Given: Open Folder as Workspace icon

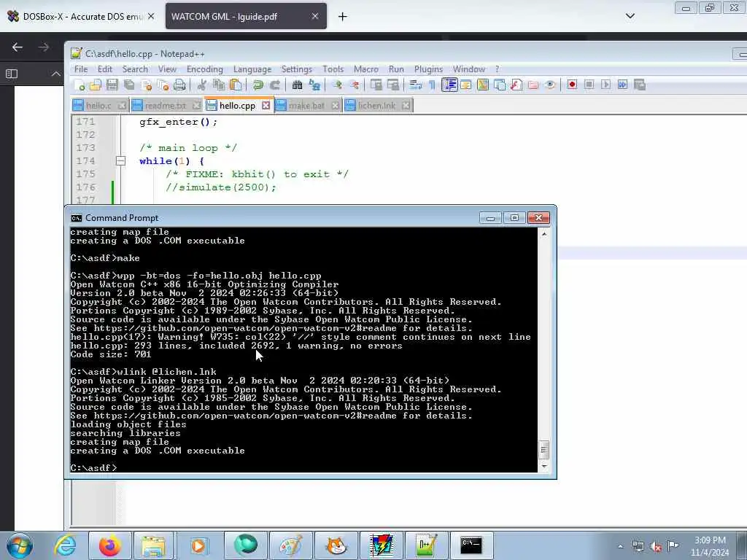Looking at the screenshot, I should pos(533,85).
